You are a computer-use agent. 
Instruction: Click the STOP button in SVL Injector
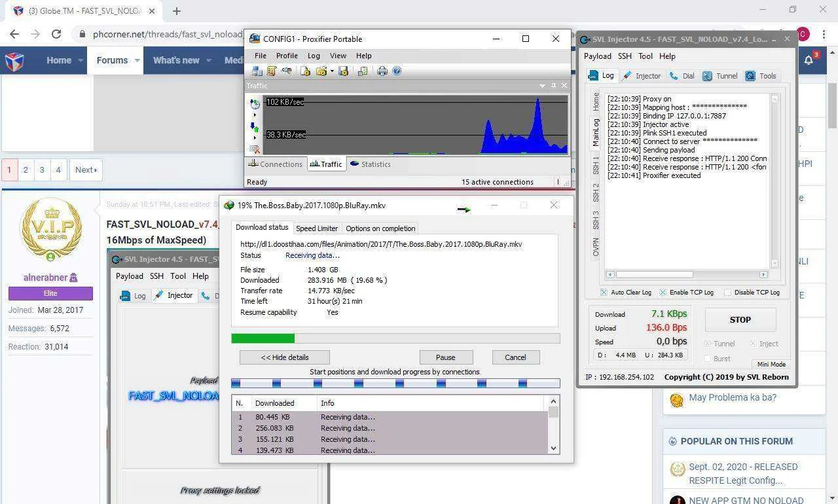740,320
